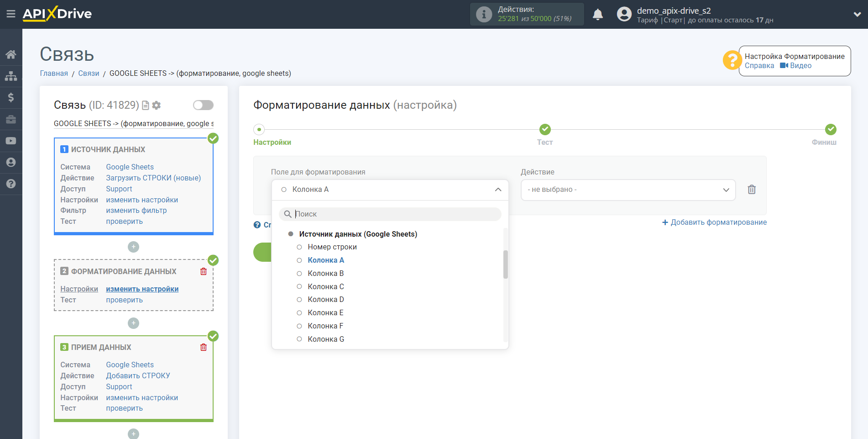Open the notifications bell
868x439 pixels.
(x=598, y=15)
